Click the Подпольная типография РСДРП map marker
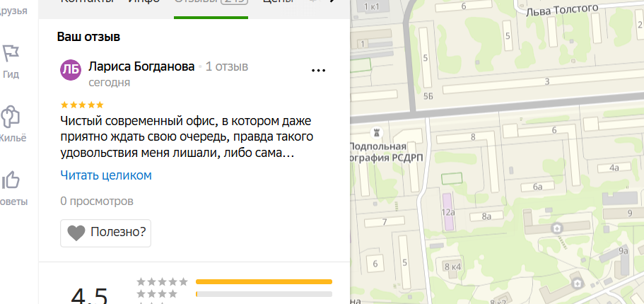 pyautogui.click(x=376, y=132)
